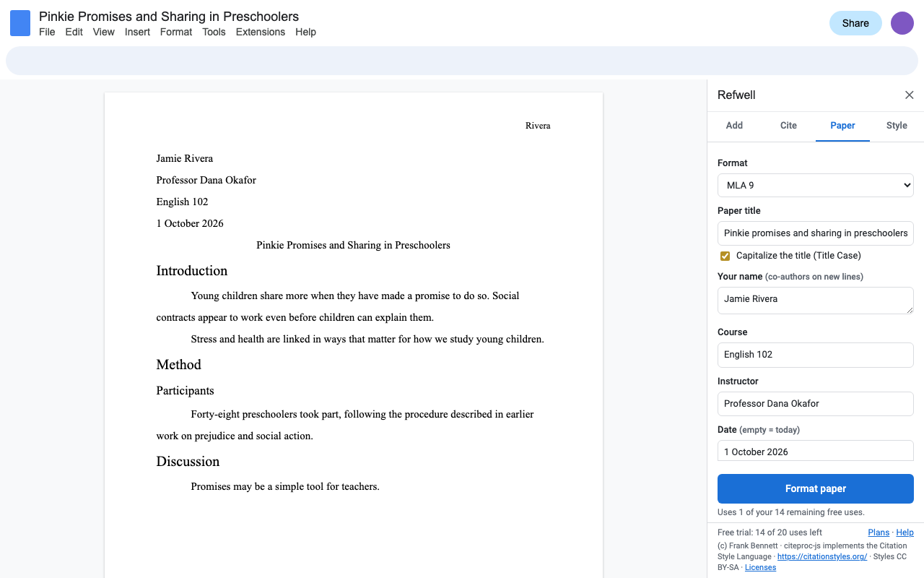Close the Refwell sidebar panel
Viewport: 924px width, 578px height.
pos(910,95)
